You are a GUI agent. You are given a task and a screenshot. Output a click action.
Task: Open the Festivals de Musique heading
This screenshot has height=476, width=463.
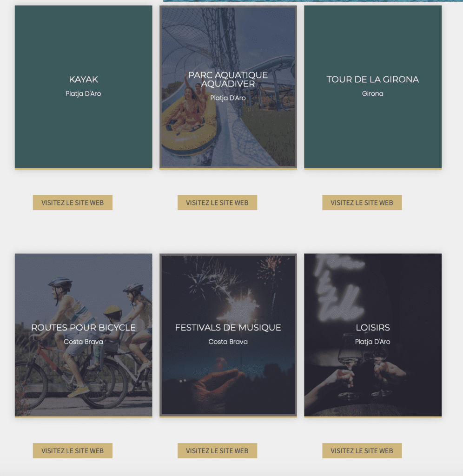(x=228, y=328)
